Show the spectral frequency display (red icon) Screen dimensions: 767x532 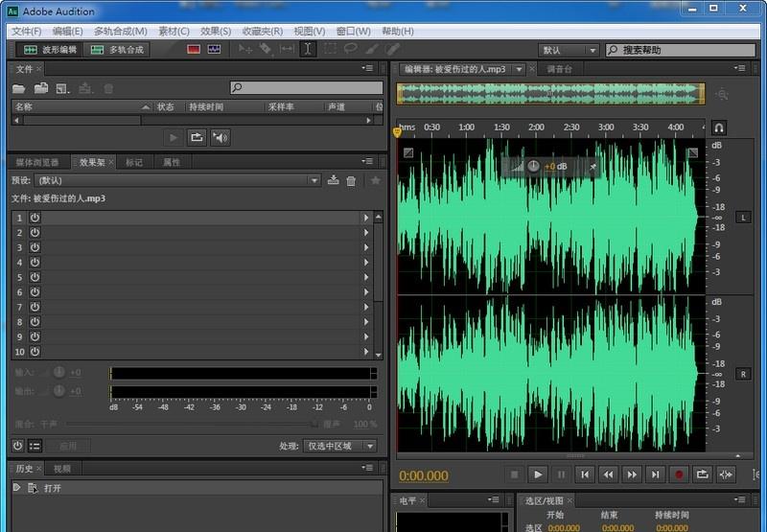pyautogui.click(x=194, y=49)
